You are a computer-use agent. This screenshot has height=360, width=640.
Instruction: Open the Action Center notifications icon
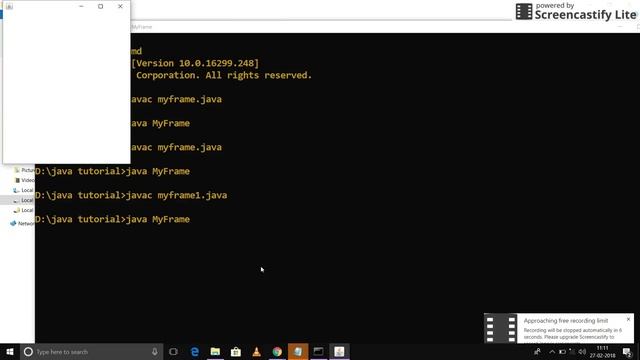click(x=627, y=351)
